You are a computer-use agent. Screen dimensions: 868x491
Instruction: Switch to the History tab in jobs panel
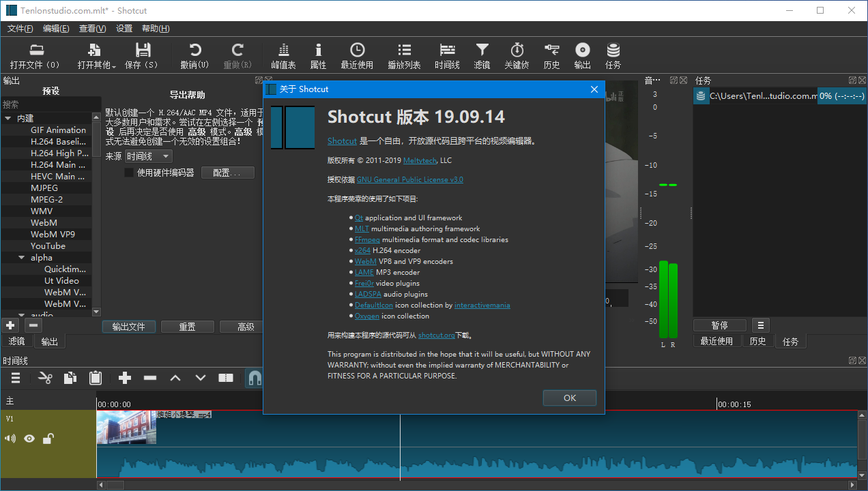pyautogui.click(x=757, y=341)
